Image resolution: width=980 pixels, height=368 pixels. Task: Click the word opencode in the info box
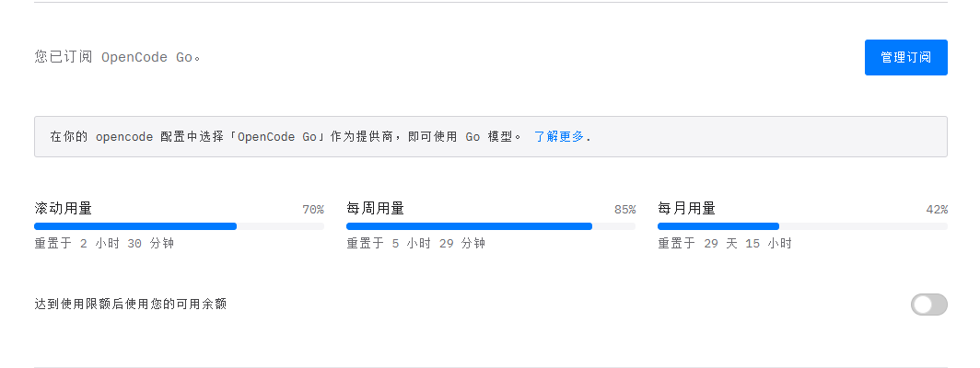pyautogui.click(x=123, y=137)
